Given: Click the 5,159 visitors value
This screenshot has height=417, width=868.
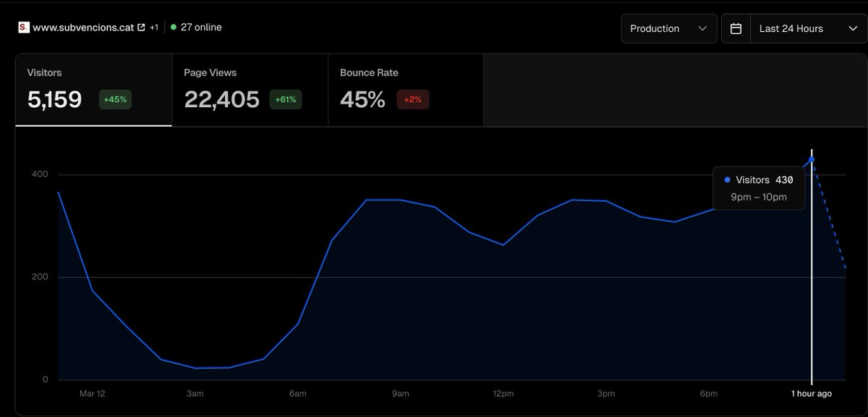Looking at the screenshot, I should coord(54,100).
